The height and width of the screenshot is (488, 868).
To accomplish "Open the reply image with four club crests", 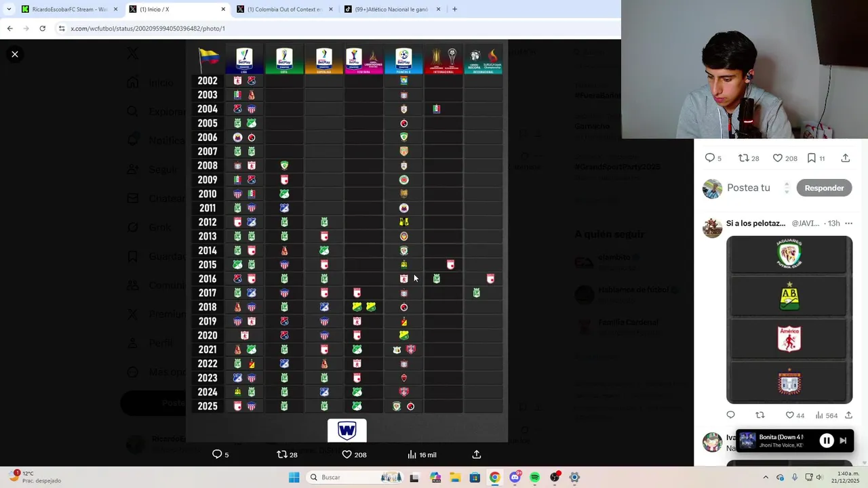I will [789, 320].
